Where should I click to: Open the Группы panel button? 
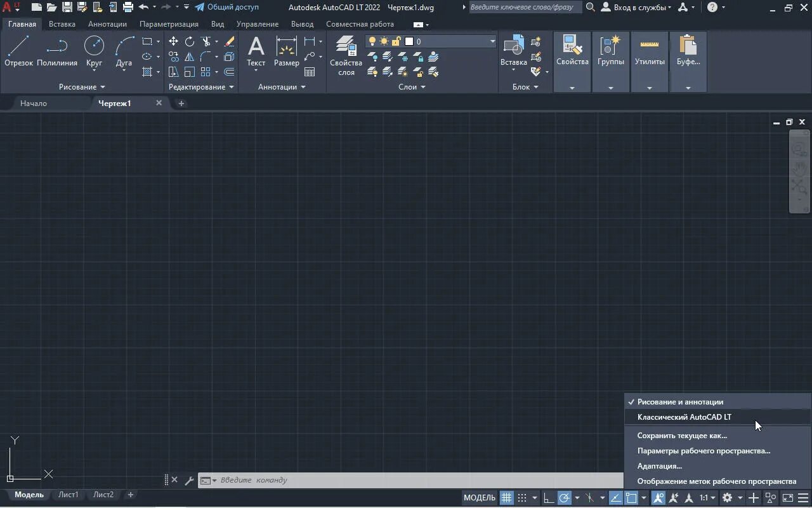coord(611,62)
